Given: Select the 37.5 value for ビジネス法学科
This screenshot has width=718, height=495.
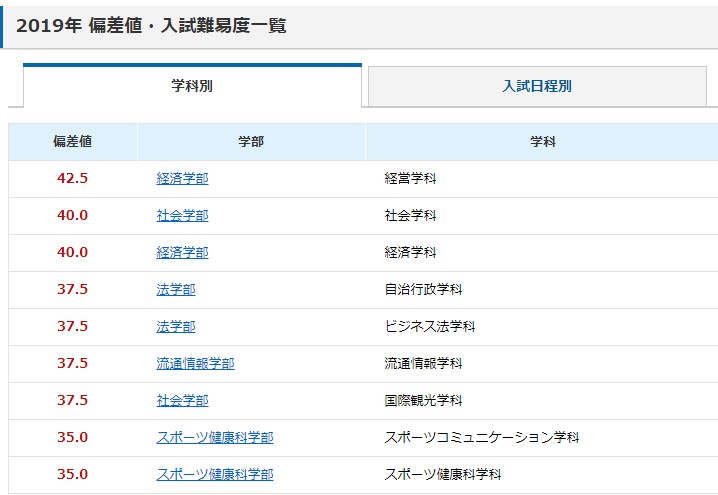Looking at the screenshot, I should click(x=72, y=326).
